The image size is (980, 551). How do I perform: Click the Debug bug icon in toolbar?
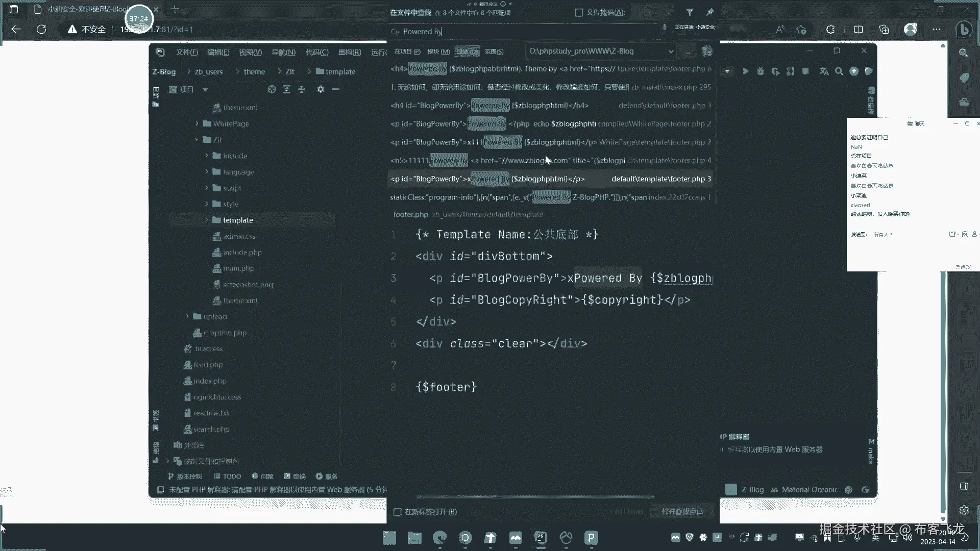pos(760,71)
